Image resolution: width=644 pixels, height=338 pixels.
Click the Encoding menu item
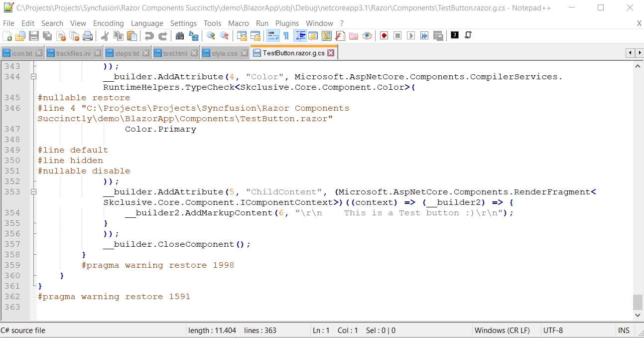109,23
